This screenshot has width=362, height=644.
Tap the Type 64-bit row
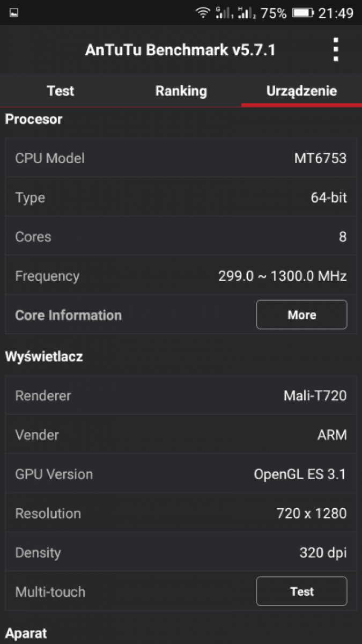point(181,197)
